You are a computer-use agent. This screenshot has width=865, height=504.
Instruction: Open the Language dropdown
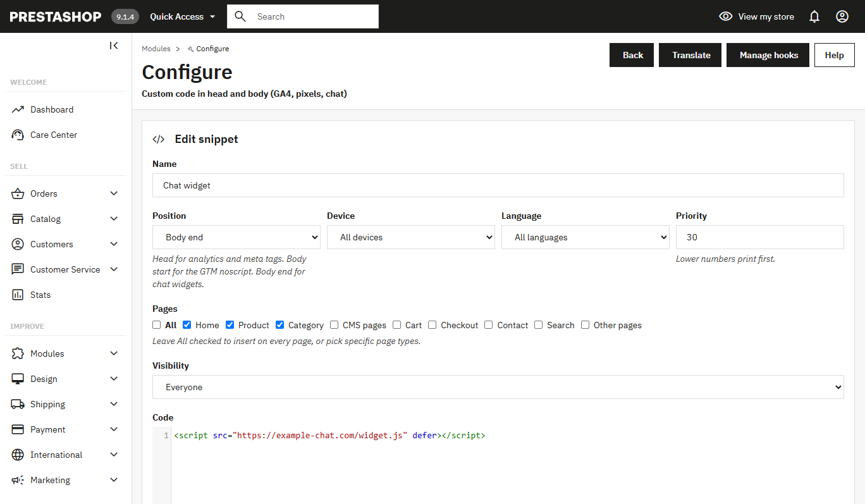[x=586, y=237]
